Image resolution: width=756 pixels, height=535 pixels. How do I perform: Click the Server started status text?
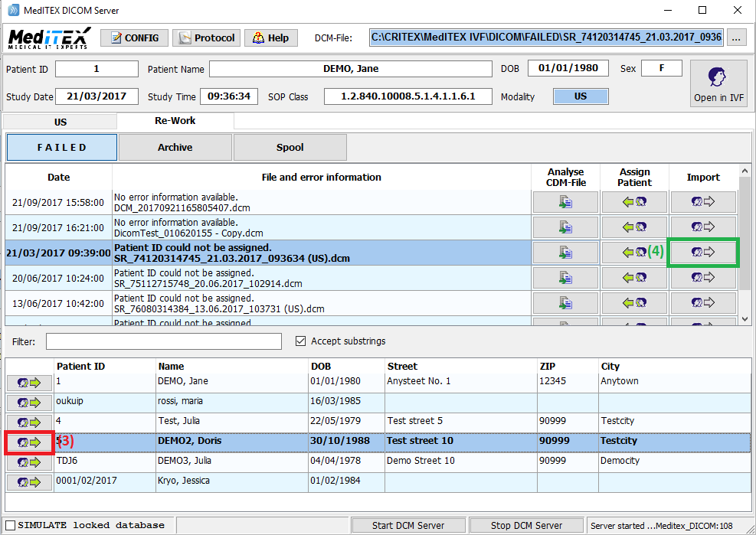coord(662,526)
